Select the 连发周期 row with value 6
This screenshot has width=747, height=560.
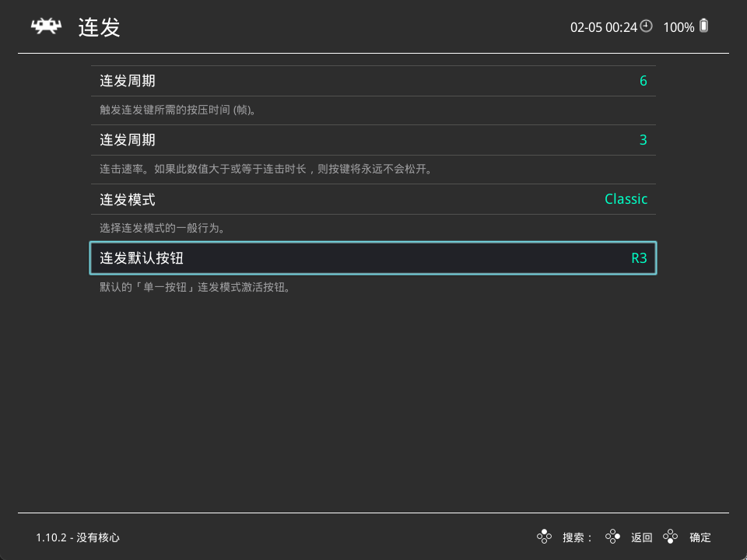click(373, 81)
